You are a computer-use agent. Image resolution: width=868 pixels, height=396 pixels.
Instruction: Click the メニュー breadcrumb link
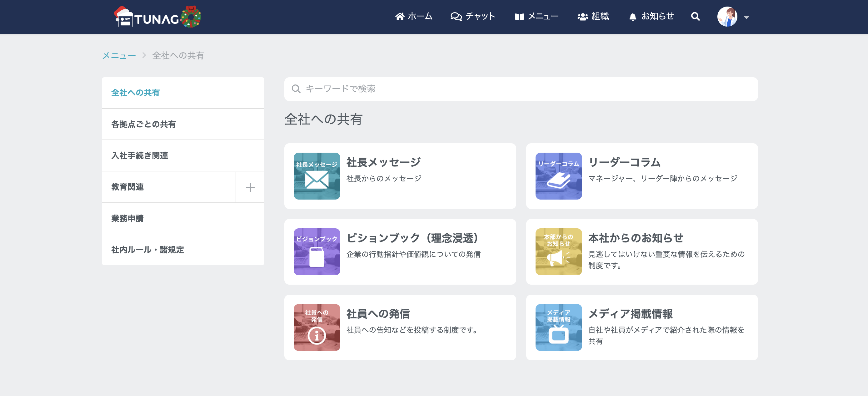(119, 55)
